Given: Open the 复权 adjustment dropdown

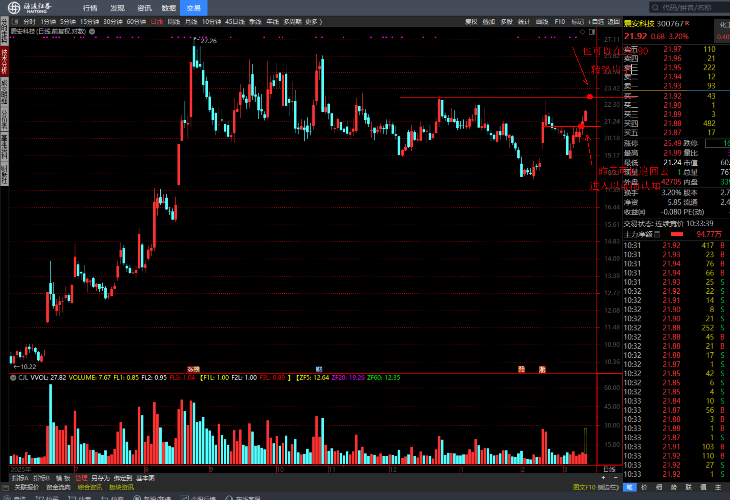Looking at the screenshot, I should [x=471, y=22].
